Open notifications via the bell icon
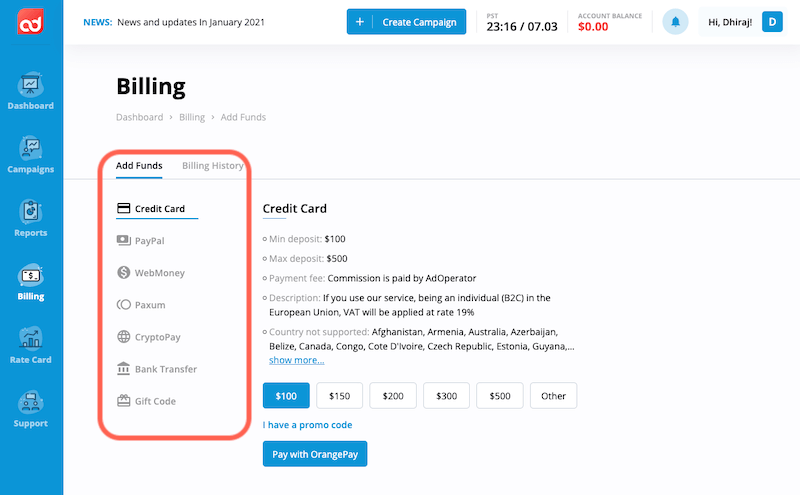Screen dimensions: 800x495 [675, 22]
